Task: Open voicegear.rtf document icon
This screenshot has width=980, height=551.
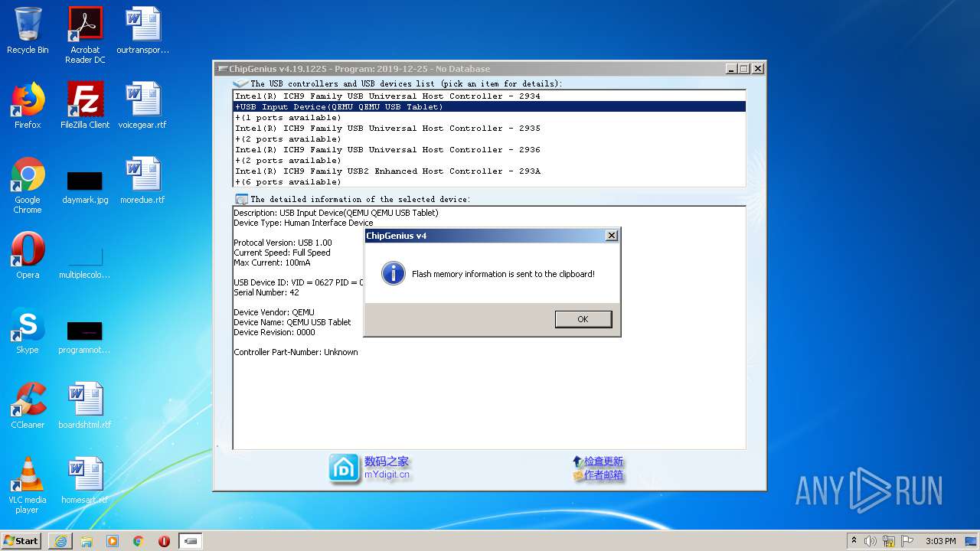Action: click(x=143, y=106)
